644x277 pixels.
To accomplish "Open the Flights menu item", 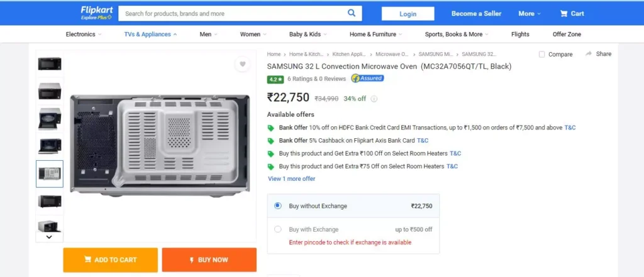I will pos(520,35).
